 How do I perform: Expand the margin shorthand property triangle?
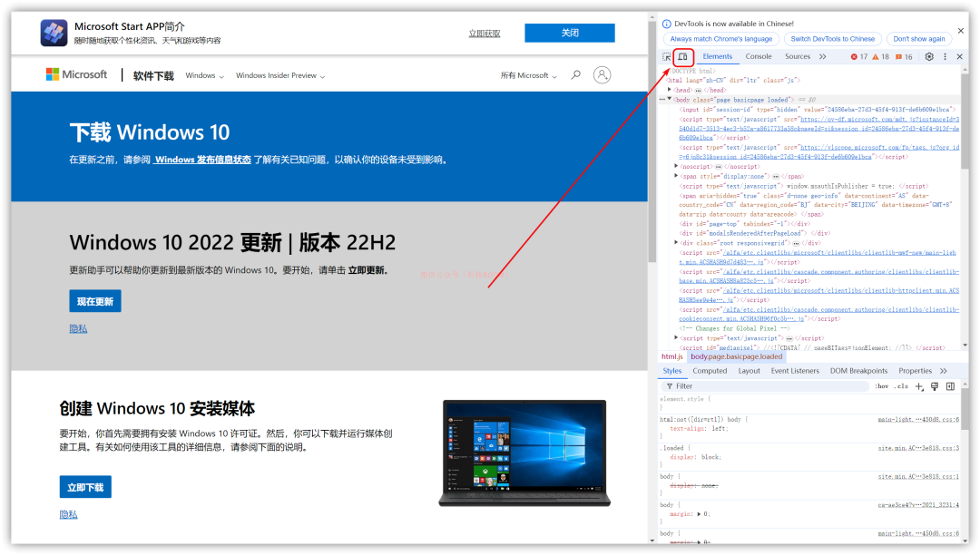coord(700,514)
